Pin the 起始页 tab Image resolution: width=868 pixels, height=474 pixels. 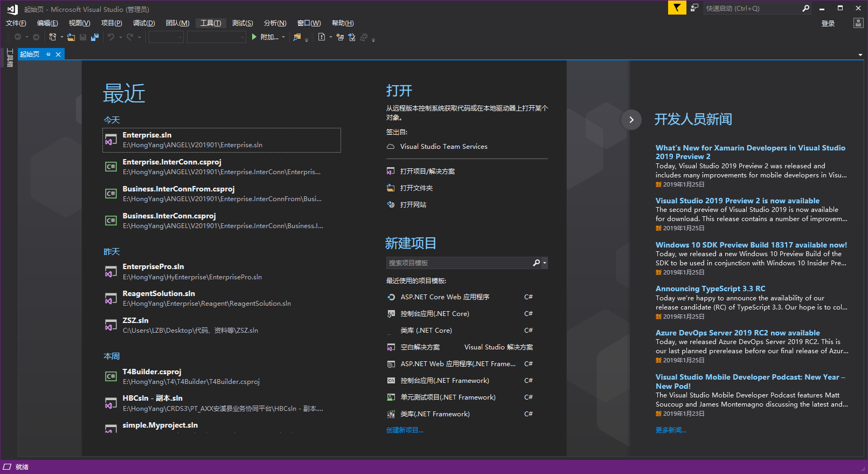(48, 54)
